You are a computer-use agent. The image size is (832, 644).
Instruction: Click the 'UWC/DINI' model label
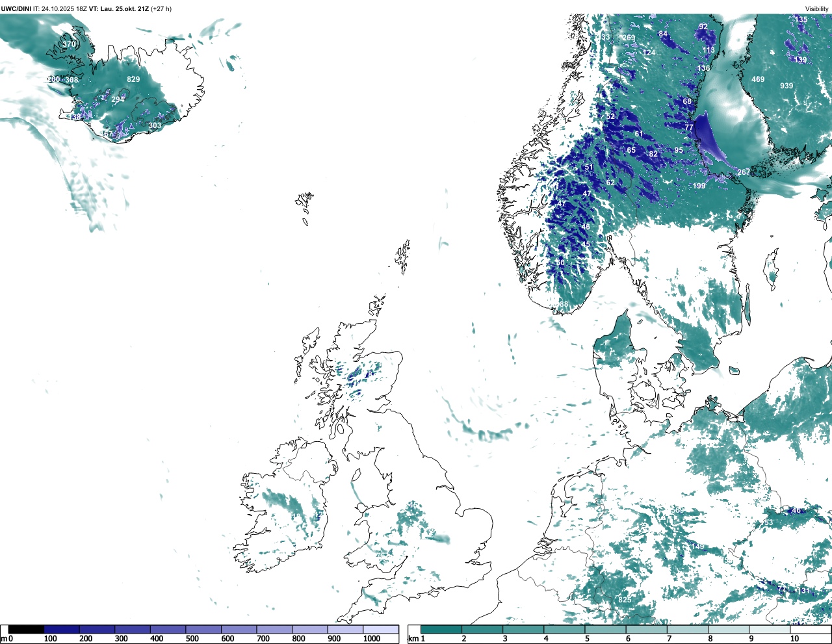point(16,9)
